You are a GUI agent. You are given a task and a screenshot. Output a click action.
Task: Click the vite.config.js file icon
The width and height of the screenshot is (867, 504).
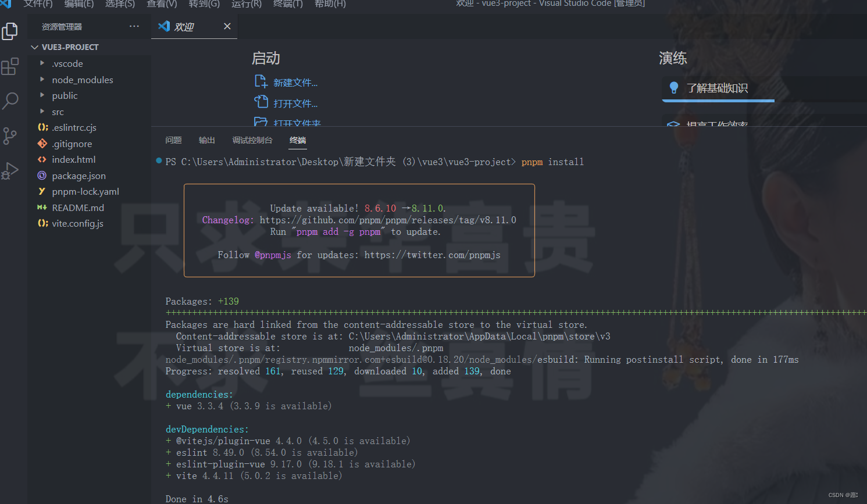42,223
